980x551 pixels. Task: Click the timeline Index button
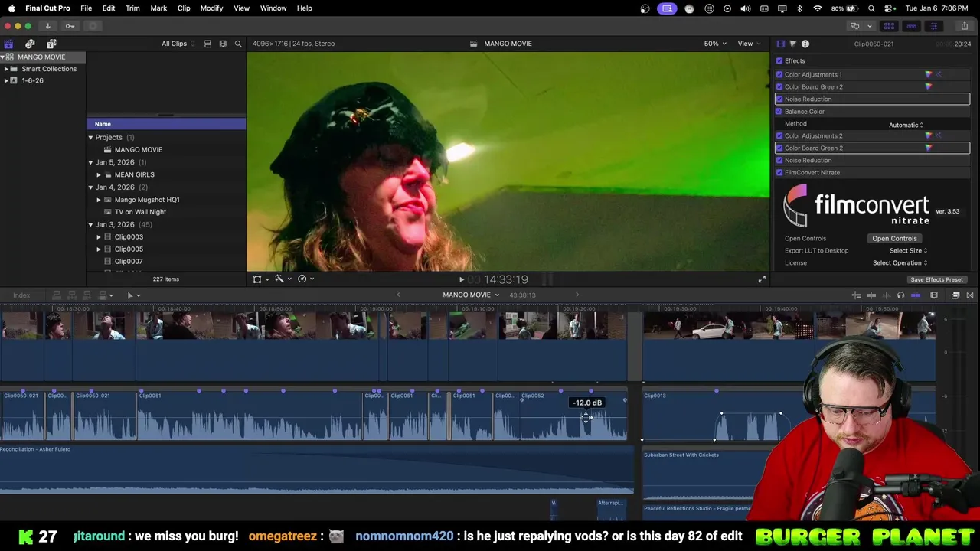click(21, 295)
